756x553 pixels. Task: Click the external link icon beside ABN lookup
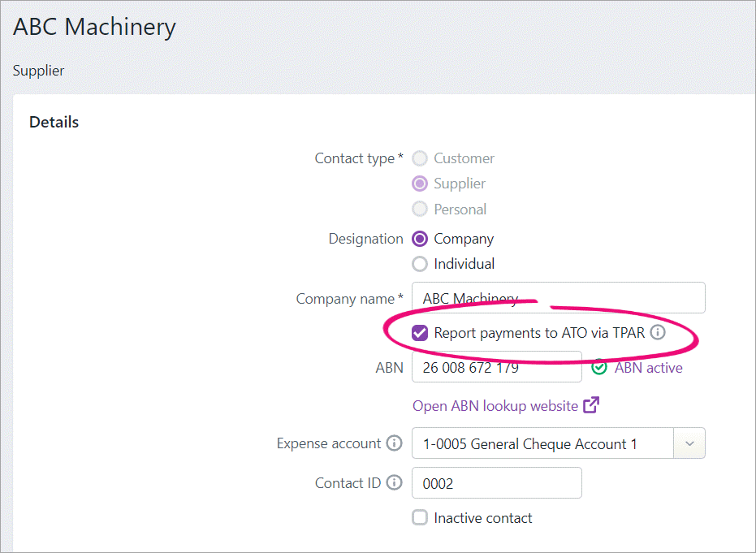591,405
